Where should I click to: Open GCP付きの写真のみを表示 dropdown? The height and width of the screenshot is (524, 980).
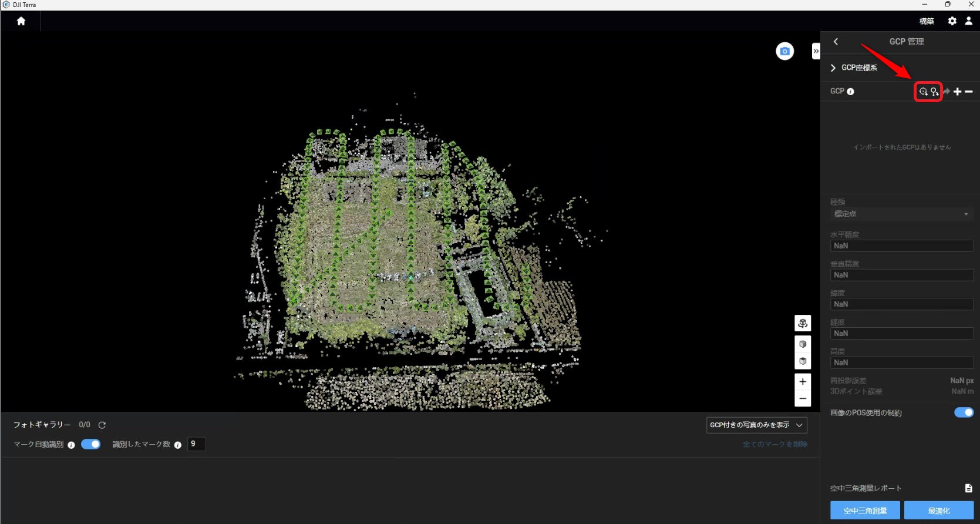(756, 425)
